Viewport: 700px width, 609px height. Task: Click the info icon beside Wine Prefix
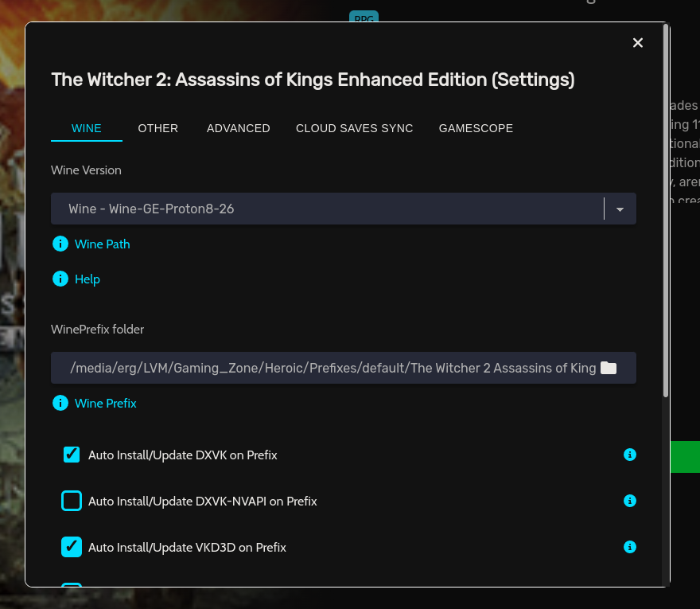(60, 403)
